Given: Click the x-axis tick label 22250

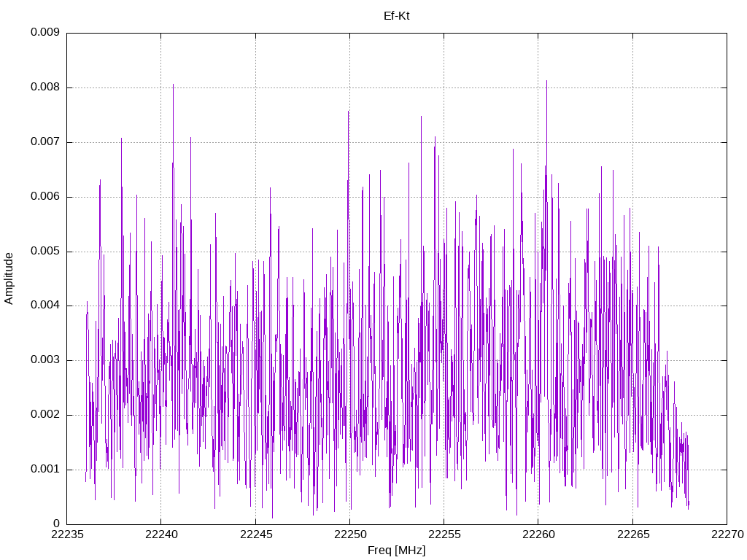Looking at the screenshot, I should point(349,534).
